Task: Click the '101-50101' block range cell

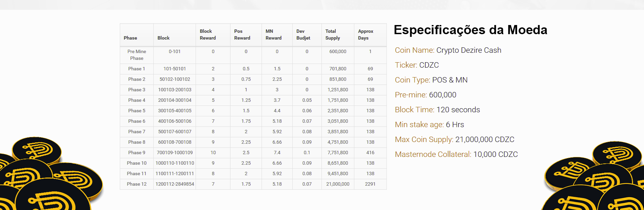Action: click(x=175, y=69)
